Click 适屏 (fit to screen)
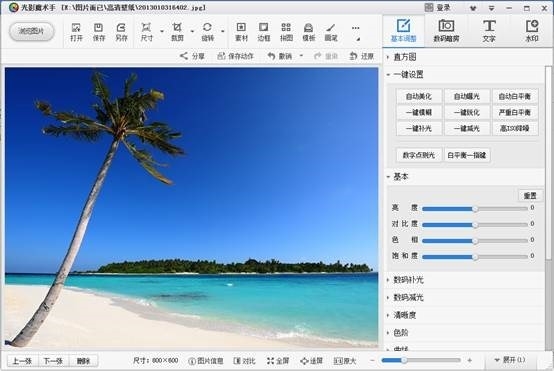Screen dimensions: 554x371 311,361
